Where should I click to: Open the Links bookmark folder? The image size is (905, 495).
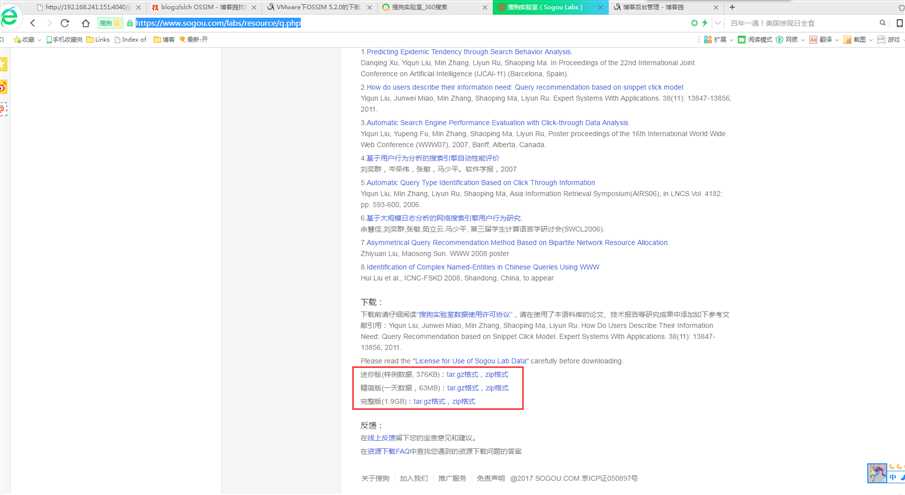point(98,40)
